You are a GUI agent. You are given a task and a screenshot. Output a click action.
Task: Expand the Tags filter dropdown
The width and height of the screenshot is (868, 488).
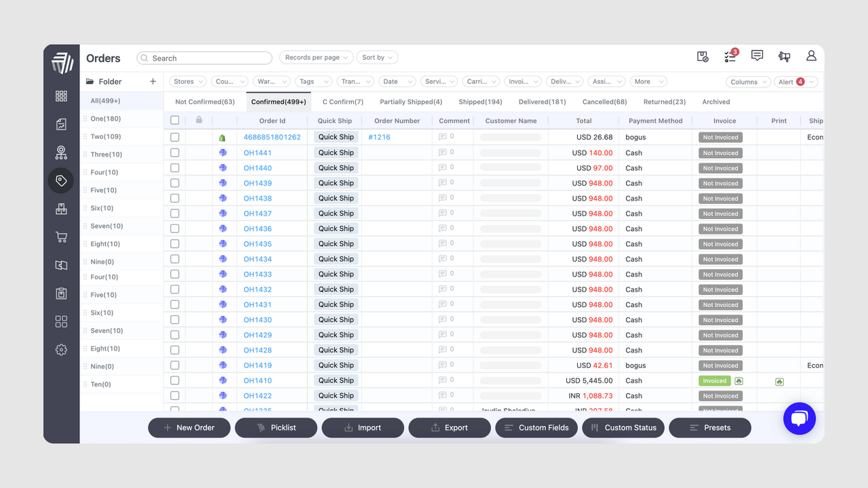click(x=314, y=81)
